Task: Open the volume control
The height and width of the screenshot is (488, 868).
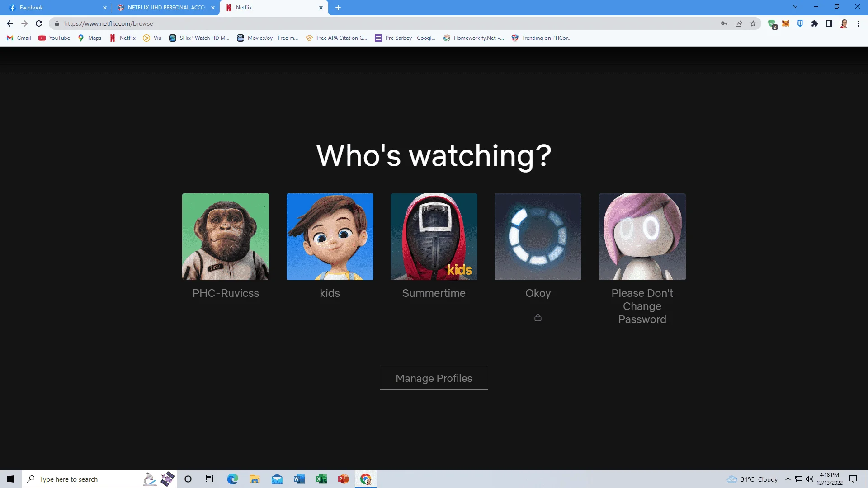Action: pos(810,479)
